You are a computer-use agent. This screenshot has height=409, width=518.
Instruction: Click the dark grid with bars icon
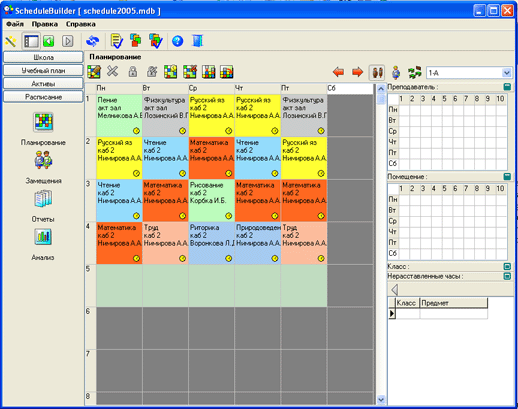(x=209, y=72)
